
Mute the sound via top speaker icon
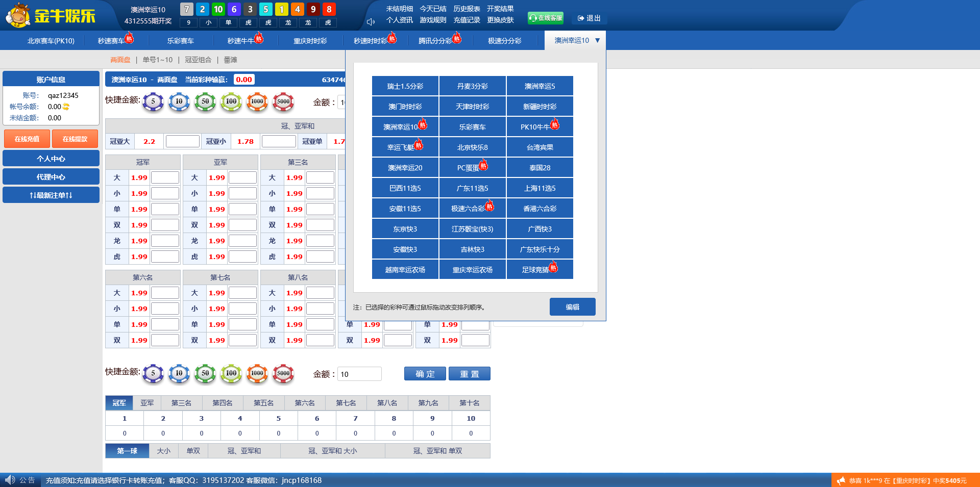click(x=371, y=21)
